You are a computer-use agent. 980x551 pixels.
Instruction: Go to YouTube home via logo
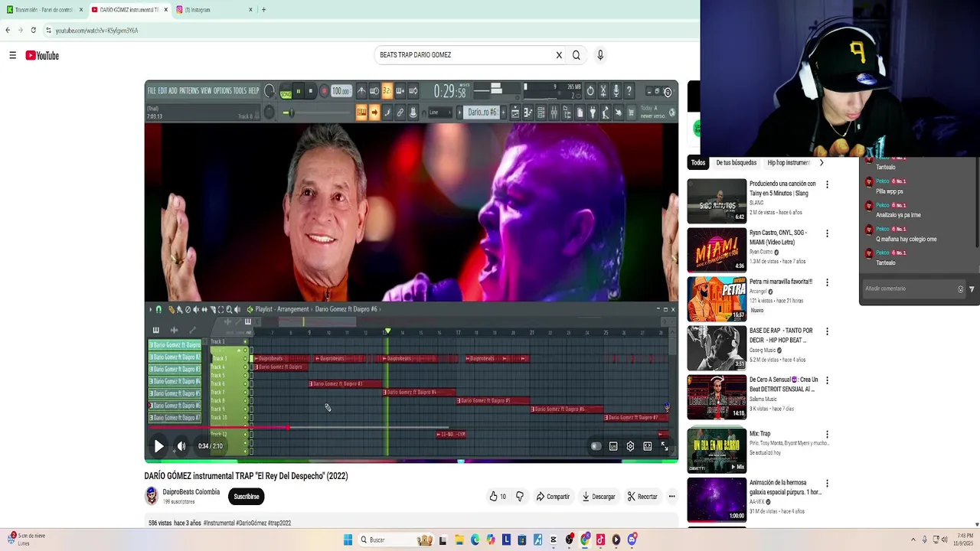42,55
